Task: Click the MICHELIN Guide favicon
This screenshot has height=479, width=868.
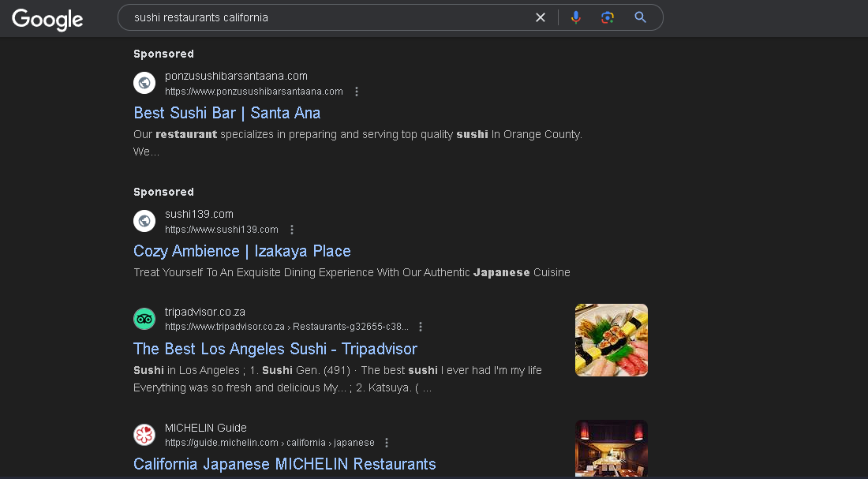Action: (x=144, y=435)
